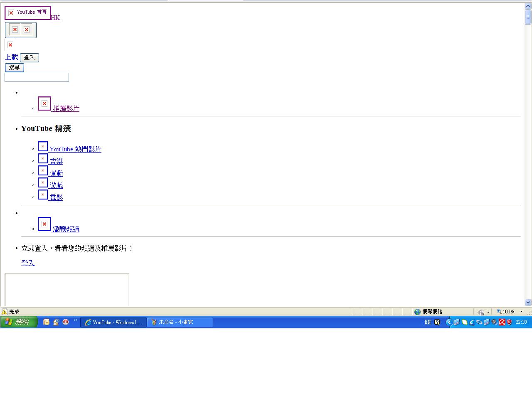Click the icon next to 音樂

pos(43,158)
